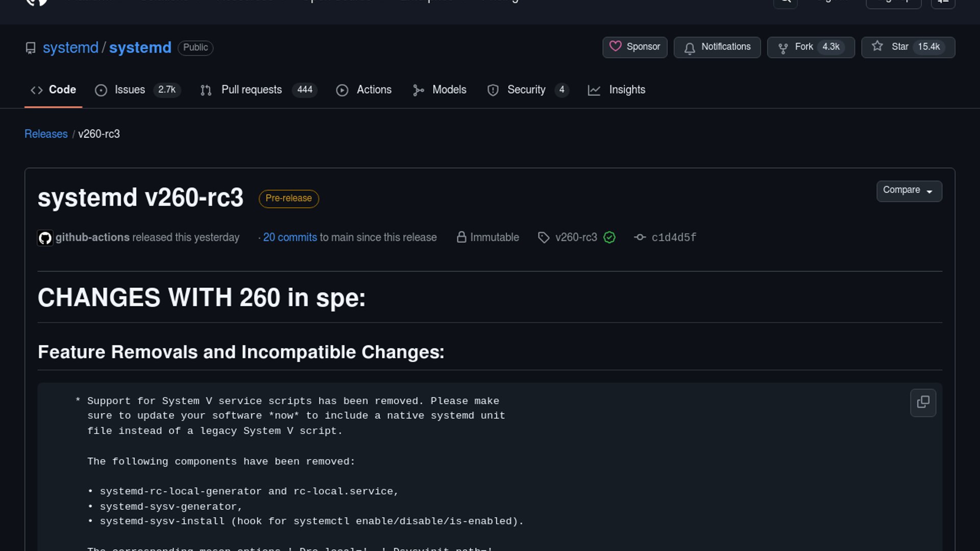
Task: Open the Issues tab
Action: tap(130, 90)
